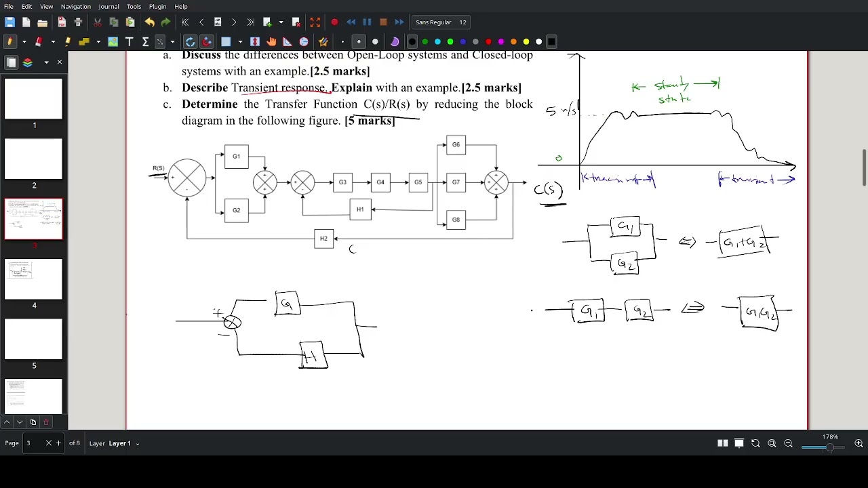The image size is (868, 488).
Task: Open sidebar view dropdown arrow
Action: pos(46,62)
